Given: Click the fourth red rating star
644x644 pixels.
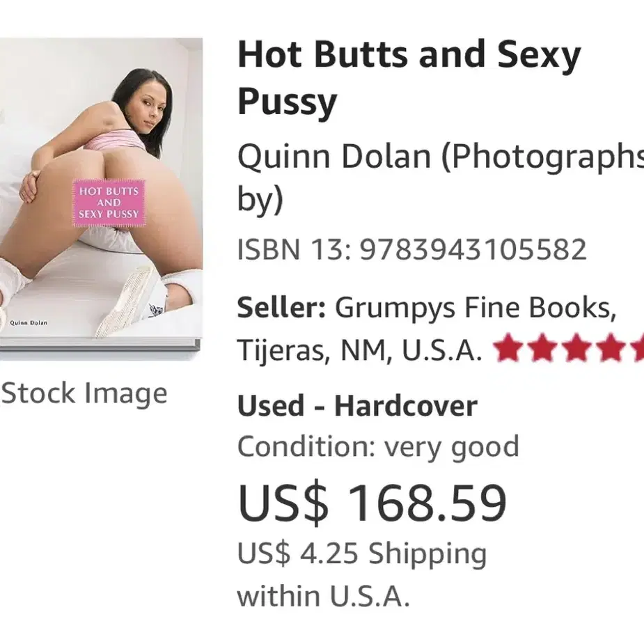Looking at the screenshot, I should (x=611, y=348).
